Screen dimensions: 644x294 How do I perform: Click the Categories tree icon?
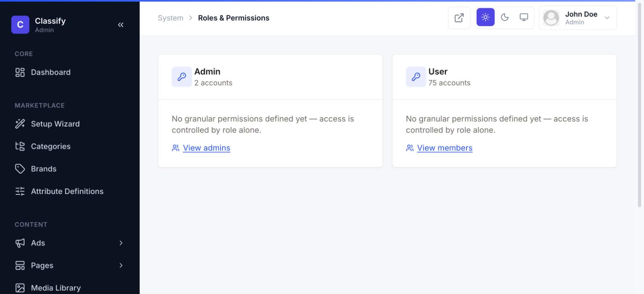point(20,146)
